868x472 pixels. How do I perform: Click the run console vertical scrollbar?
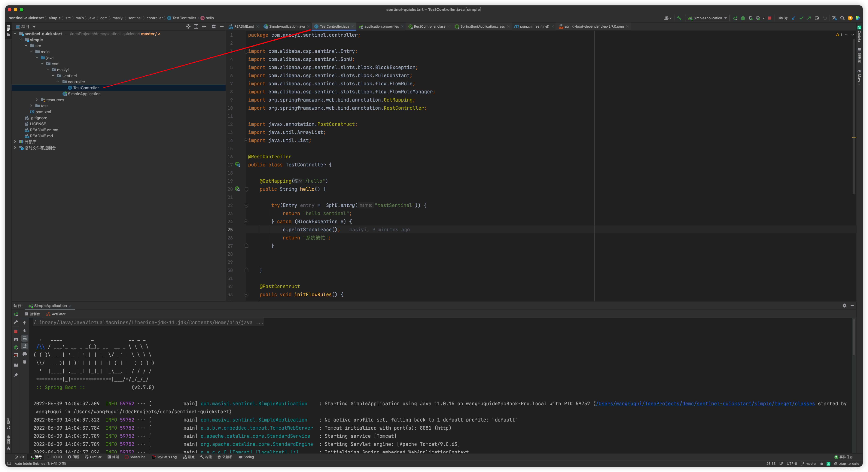pyautogui.click(x=854, y=337)
